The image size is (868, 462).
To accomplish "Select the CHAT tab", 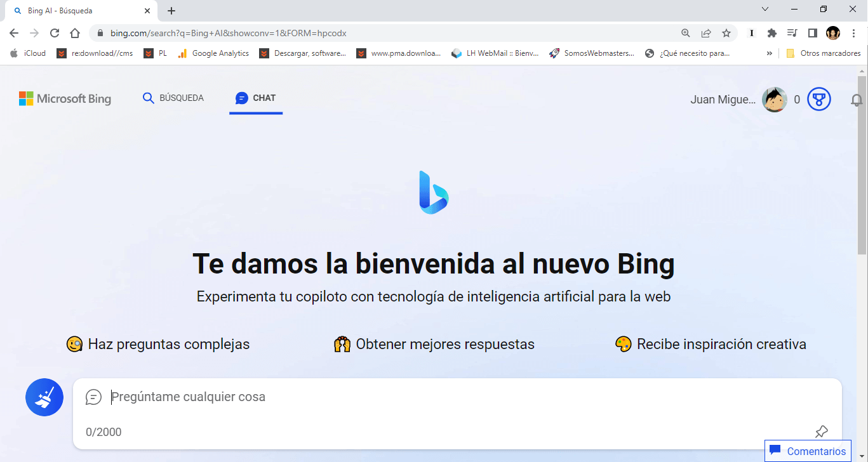I will click(x=256, y=98).
